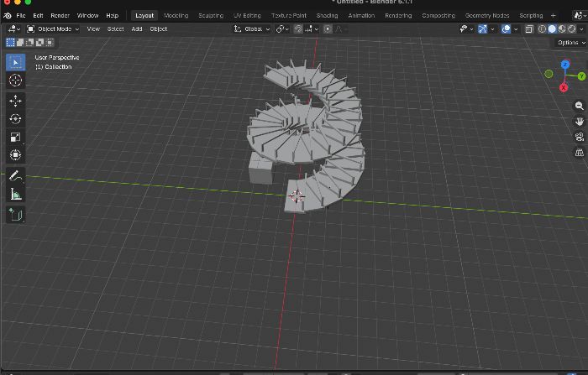Set selection mode to extend selection

pyautogui.click(x=20, y=43)
